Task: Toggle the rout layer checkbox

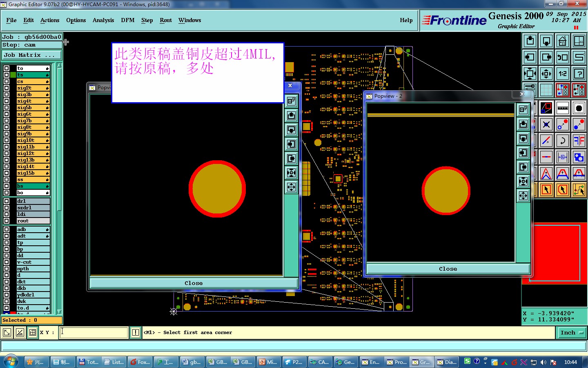Action: [7, 221]
